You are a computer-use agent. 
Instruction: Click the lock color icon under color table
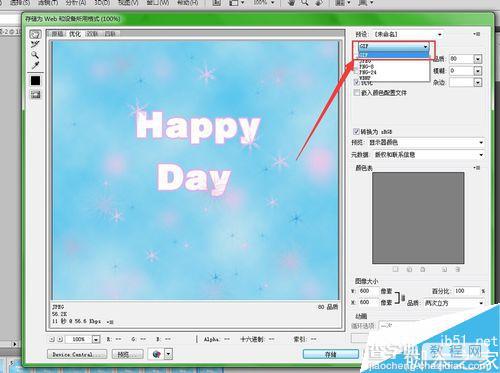[423, 269]
